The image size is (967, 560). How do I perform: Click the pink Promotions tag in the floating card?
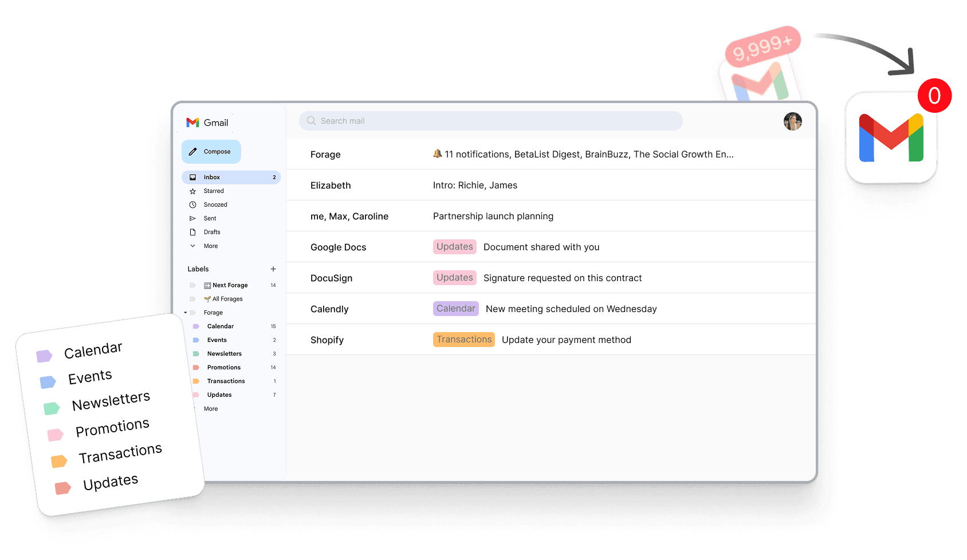click(56, 435)
